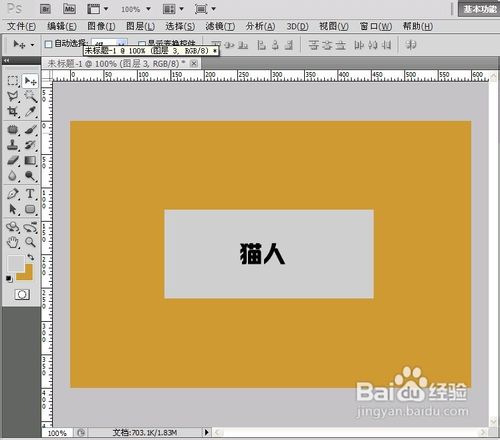Collapse the toolbox with double-arrow
This screenshot has height=440, width=500.
click(6, 60)
